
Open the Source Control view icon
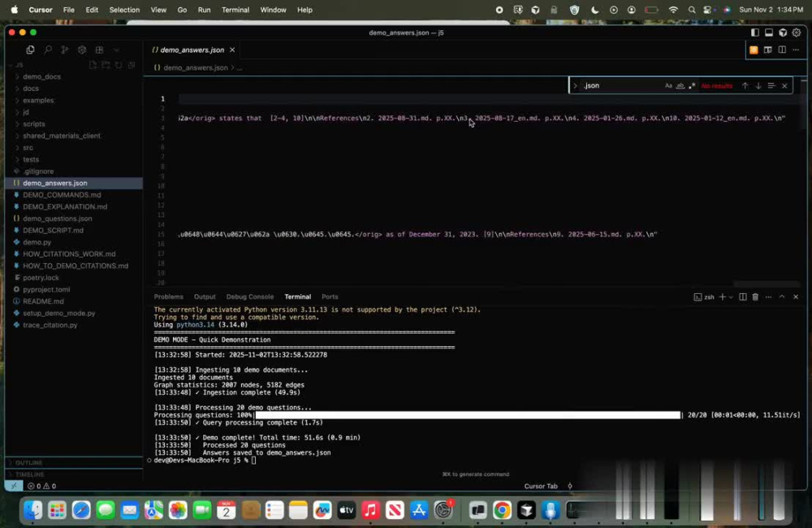(65, 50)
